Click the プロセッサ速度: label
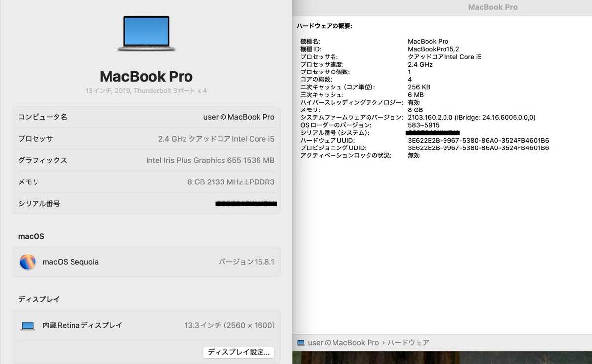Screen dimensions: 592x364 pos(322,65)
